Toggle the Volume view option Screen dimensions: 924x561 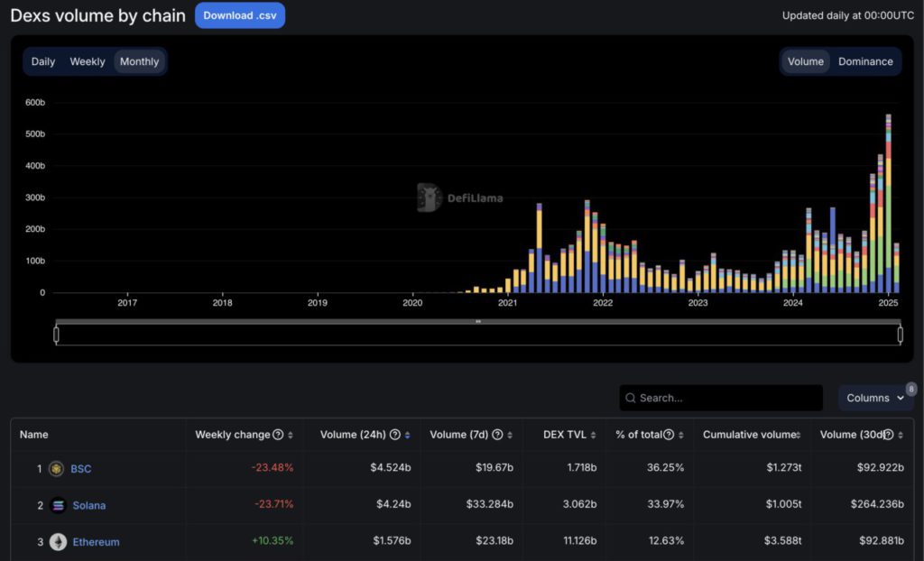[805, 61]
